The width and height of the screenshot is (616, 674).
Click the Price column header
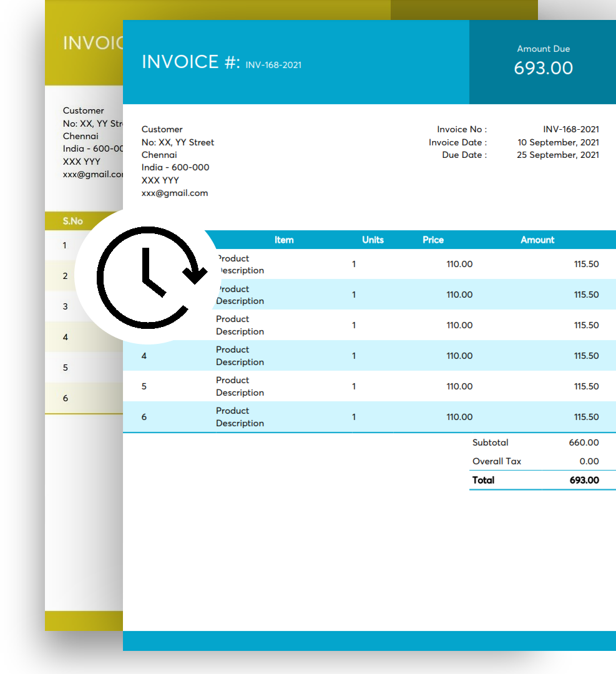tap(433, 240)
